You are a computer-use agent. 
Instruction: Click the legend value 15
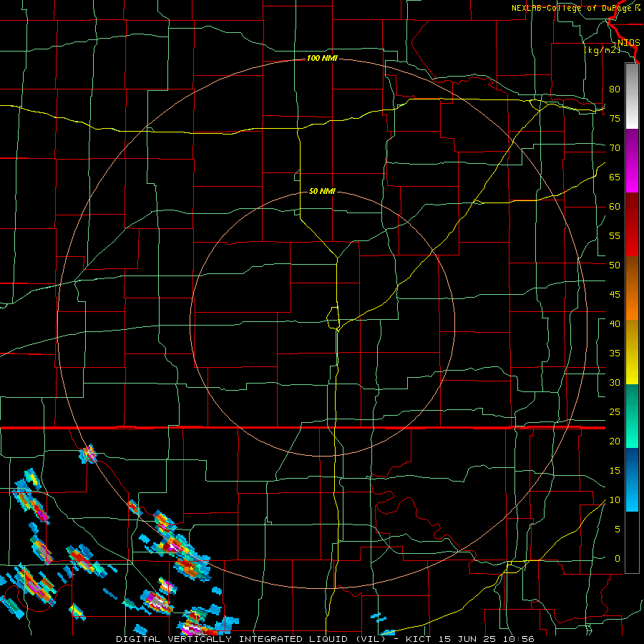coord(615,471)
